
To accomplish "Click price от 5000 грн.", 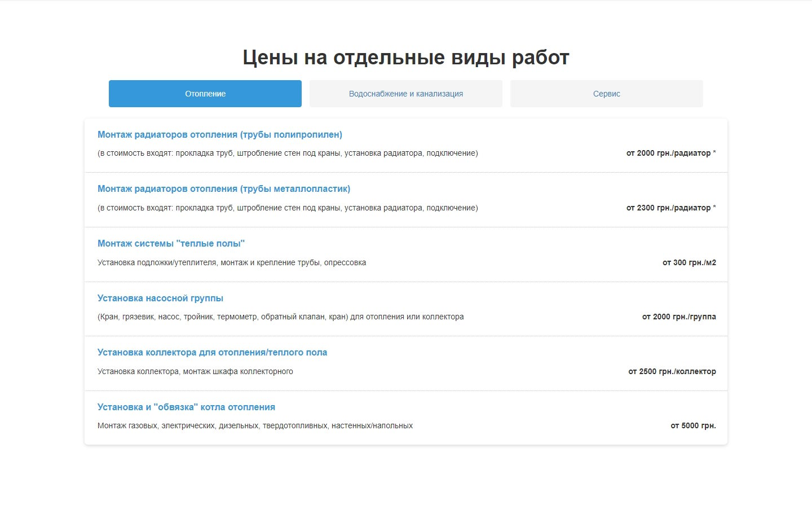I will 693,425.
